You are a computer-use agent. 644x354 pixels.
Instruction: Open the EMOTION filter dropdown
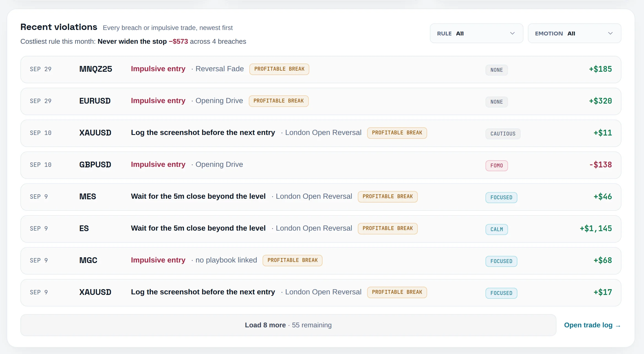[x=574, y=33]
